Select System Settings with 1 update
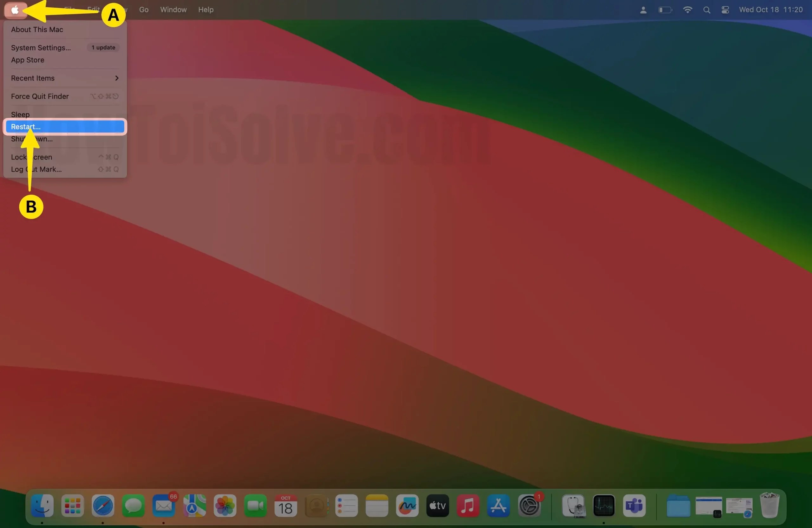 pos(41,48)
